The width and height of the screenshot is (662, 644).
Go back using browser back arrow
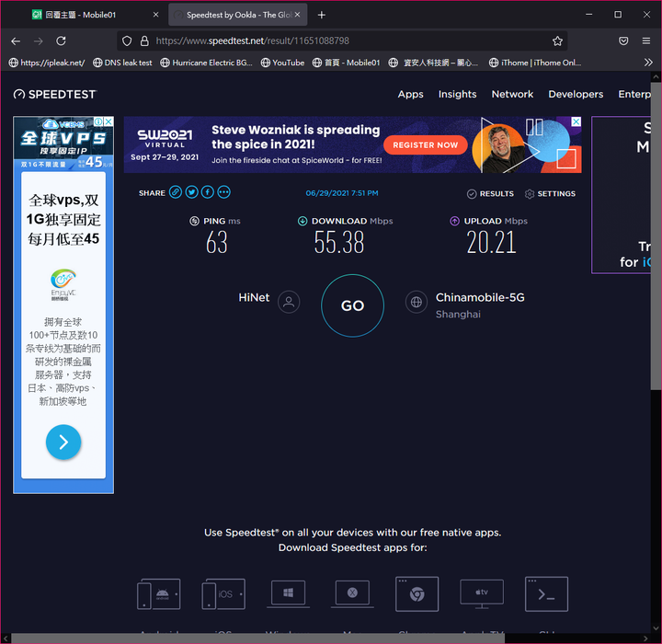click(16, 41)
